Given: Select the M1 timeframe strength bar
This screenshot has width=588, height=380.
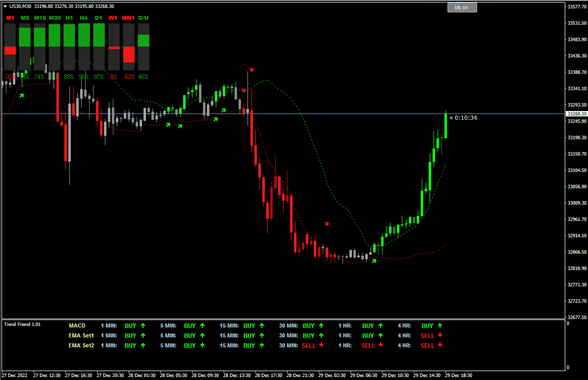Looking at the screenshot, I should tap(10, 47).
